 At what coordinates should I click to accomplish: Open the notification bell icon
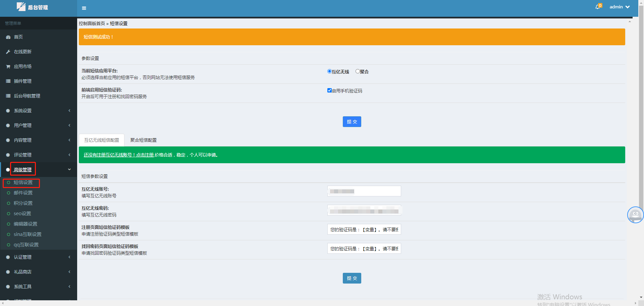coord(597,7)
